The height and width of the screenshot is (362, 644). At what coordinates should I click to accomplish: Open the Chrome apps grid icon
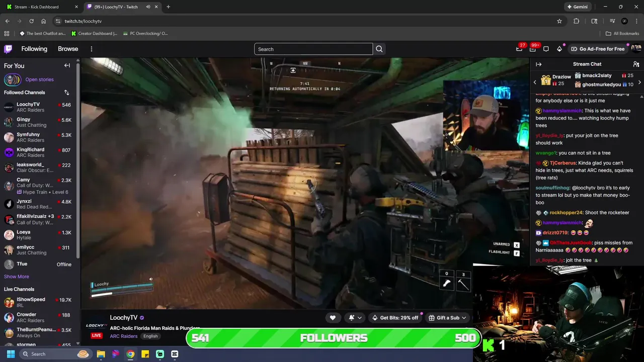coord(7,34)
